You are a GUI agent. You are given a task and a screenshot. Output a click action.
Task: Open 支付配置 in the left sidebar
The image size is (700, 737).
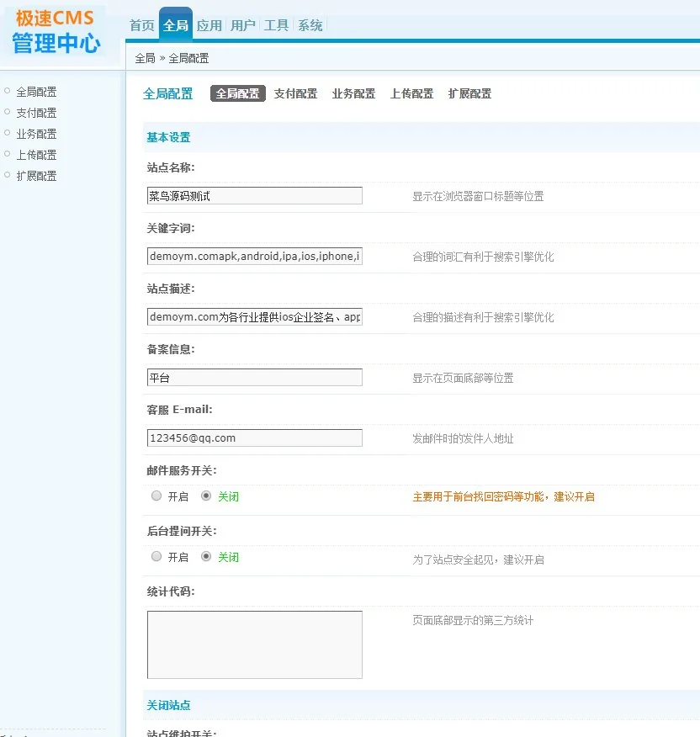click(x=36, y=113)
